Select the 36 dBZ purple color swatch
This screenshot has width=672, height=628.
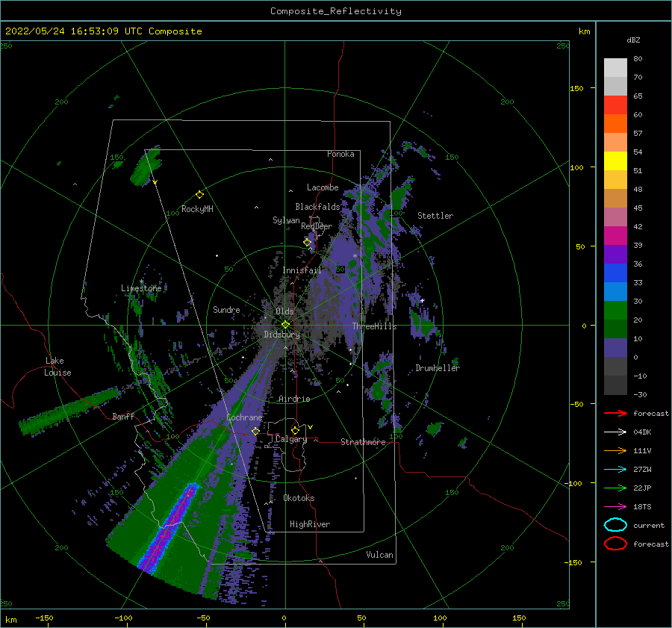(615, 254)
